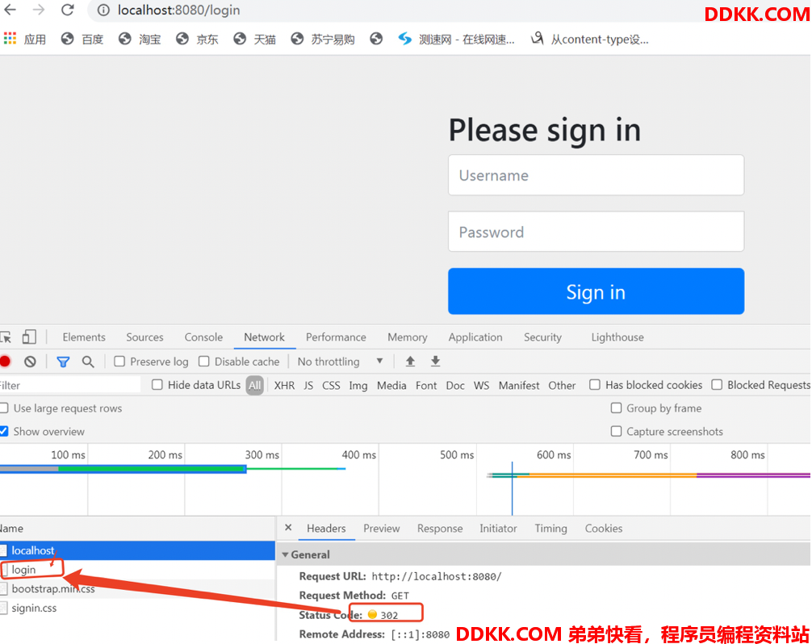Open the Security tab
The image size is (812, 644).
[x=542, y=337]
